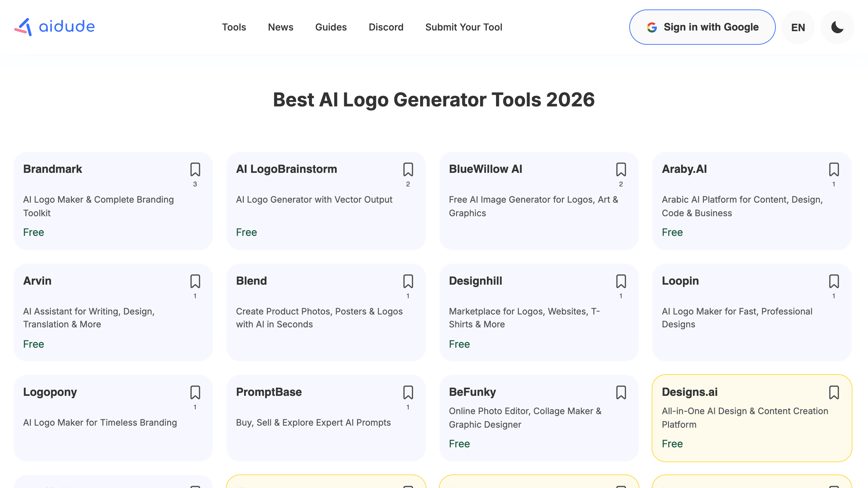868x488 pixels.
Task: Click Sign in with Google
Action: 703,27
